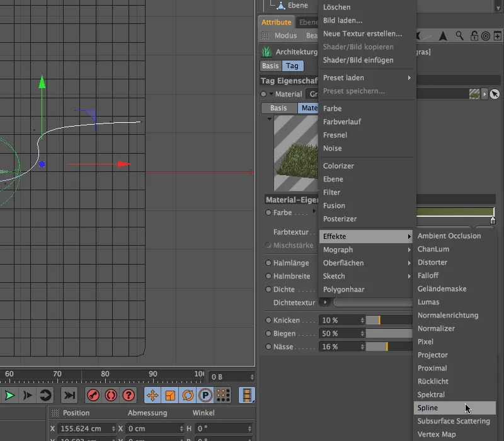Toggle the Farbe animation dot
The width and height of the screenshot is (504, 441).
pos(268,212)
